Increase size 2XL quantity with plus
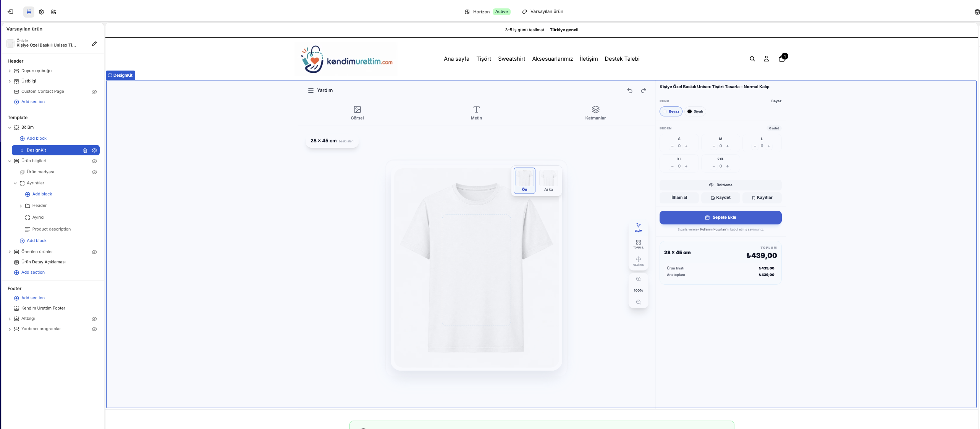 [728, 166]
